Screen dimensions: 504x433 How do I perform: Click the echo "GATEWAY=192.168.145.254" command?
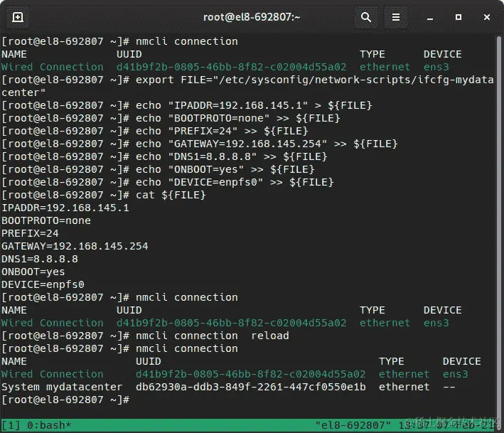pyautogui.click(x=267, y=144)
